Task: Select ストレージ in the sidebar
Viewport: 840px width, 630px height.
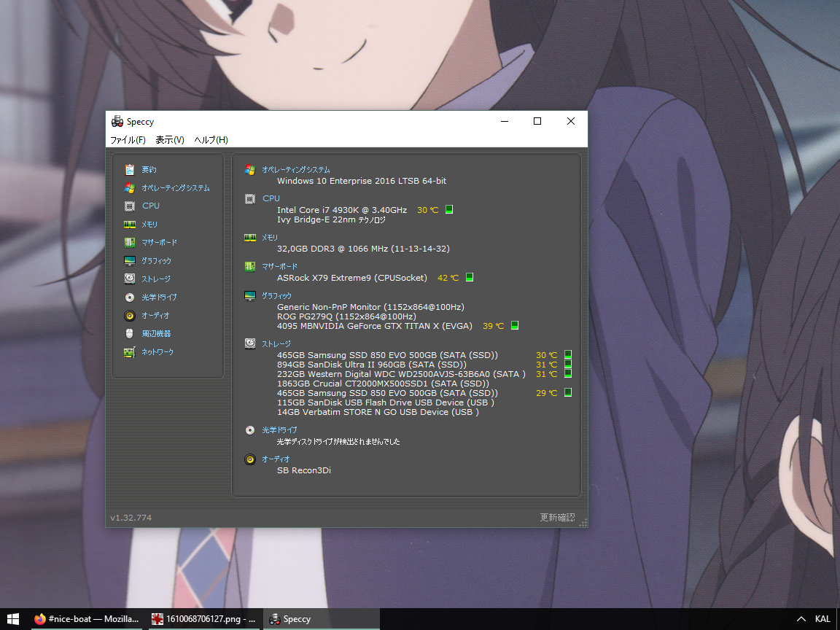Action: pos(156,279)
